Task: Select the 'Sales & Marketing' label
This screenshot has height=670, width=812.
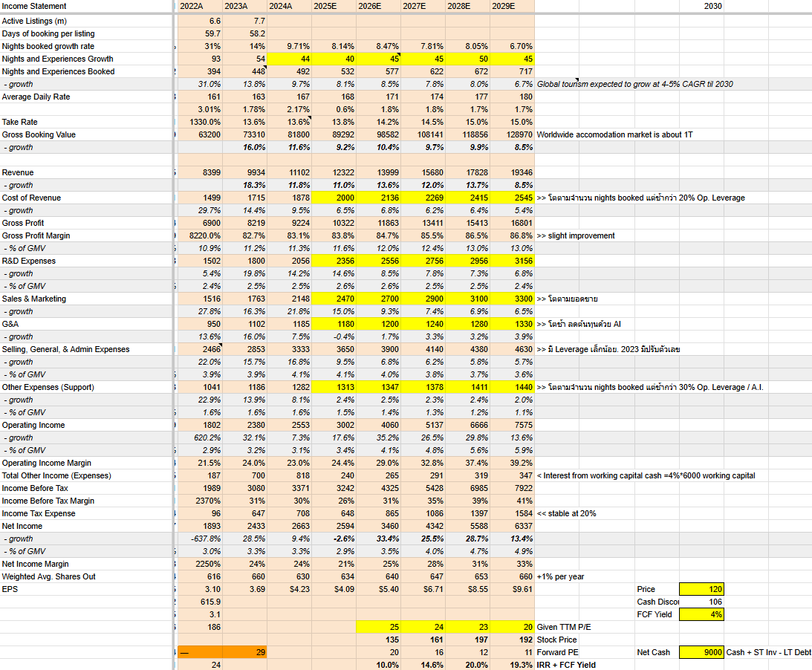Action: (33, 299)
